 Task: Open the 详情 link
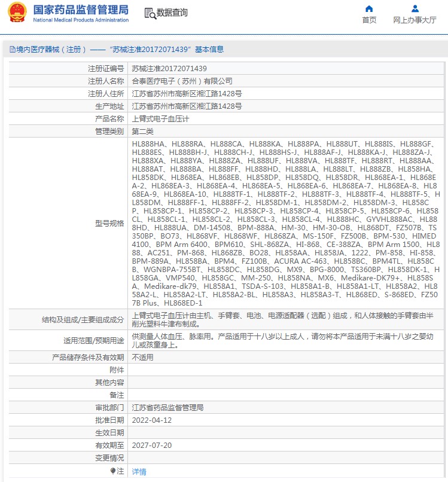coord(139,471)
